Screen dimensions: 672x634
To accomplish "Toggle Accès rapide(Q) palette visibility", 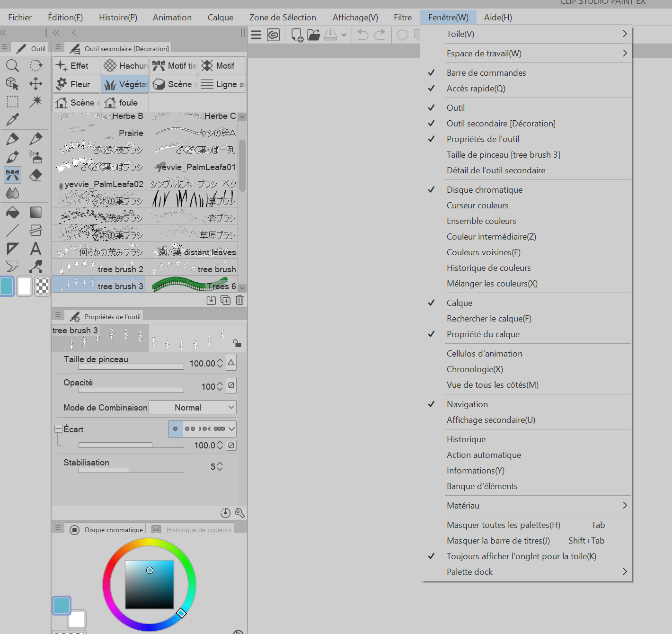I will point(526,89).
